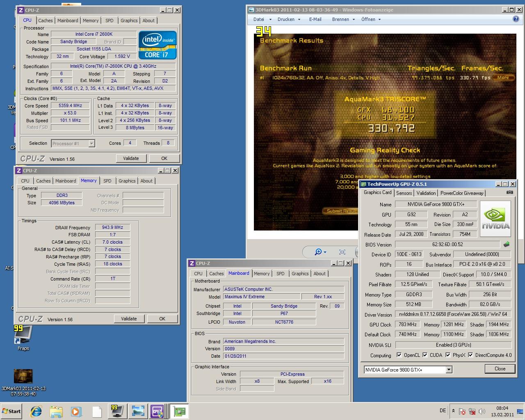Image resolution: width=525 pixels, height=420 pixels.
Task: Switch to Fraps in the taskbar
Action: click(x=117, y=411)
